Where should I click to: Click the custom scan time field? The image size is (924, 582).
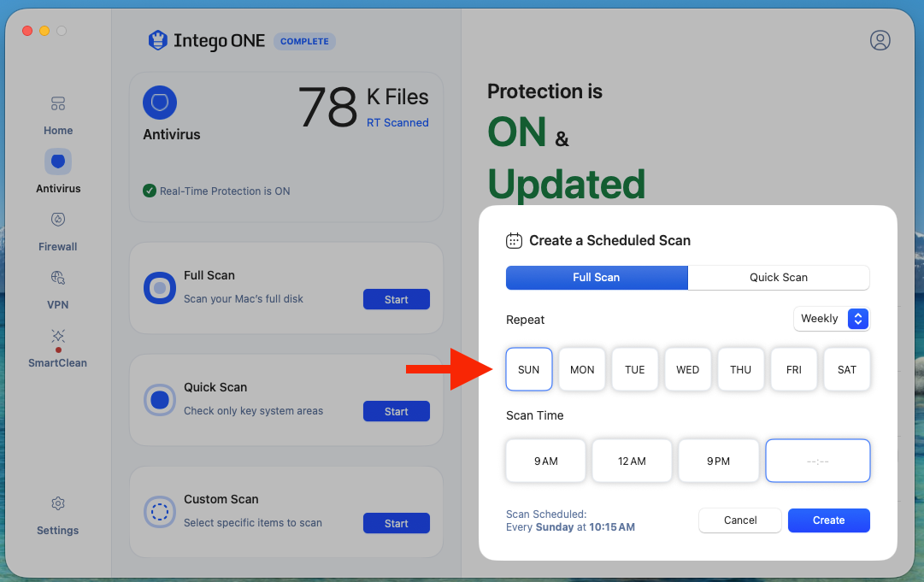click(818, 461)
